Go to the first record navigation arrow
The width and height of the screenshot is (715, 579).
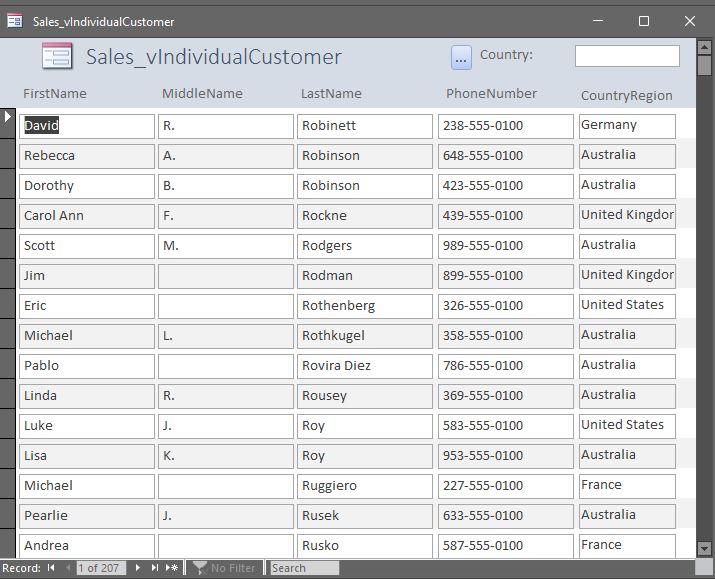(x=51, y=568)
